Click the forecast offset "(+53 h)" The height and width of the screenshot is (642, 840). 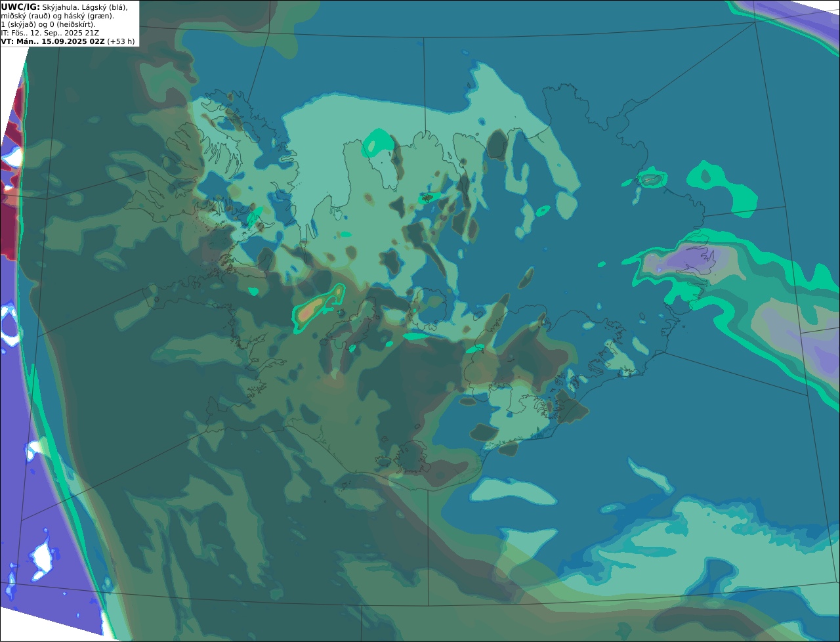point(121,41)
